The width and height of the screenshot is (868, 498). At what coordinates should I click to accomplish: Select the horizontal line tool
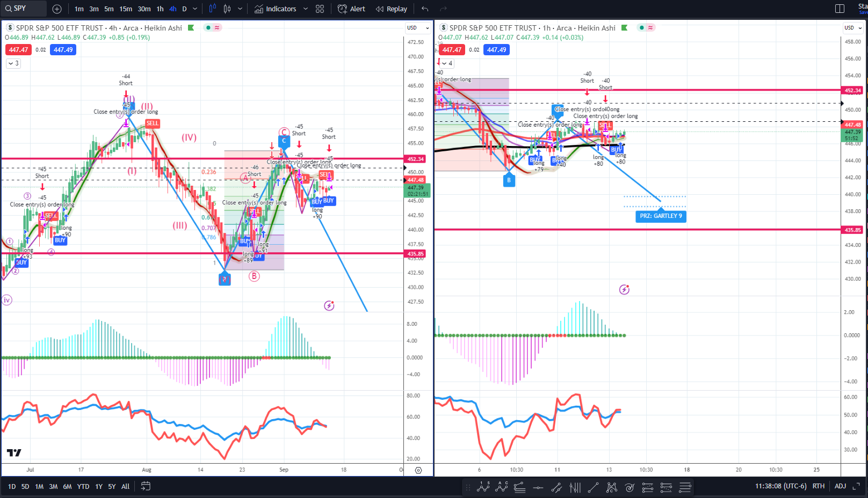pyautogui.click(x=538, y=487)
